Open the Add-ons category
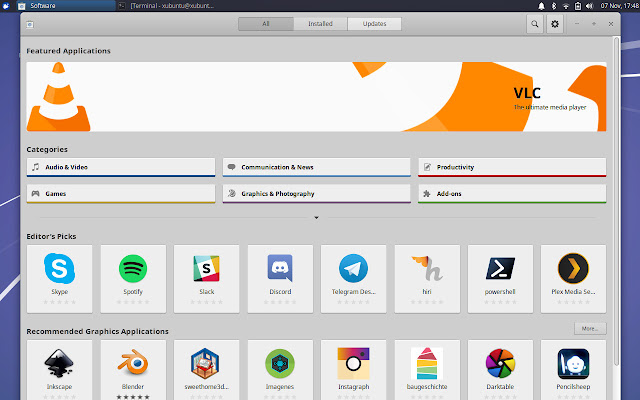Image resolution: width=640 pixels, height=400 pixels. pos(512,194)
